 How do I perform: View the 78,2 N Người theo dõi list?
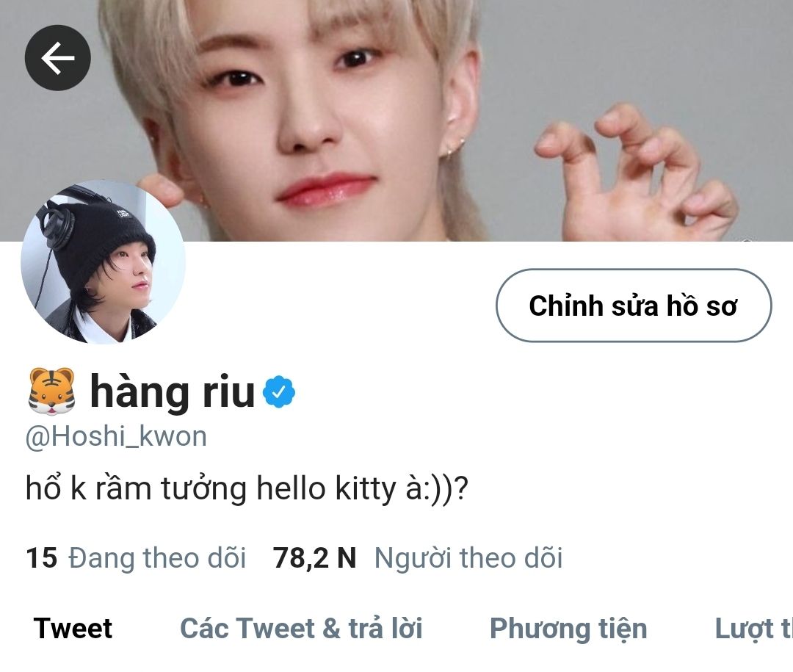(x=418, y=557)
